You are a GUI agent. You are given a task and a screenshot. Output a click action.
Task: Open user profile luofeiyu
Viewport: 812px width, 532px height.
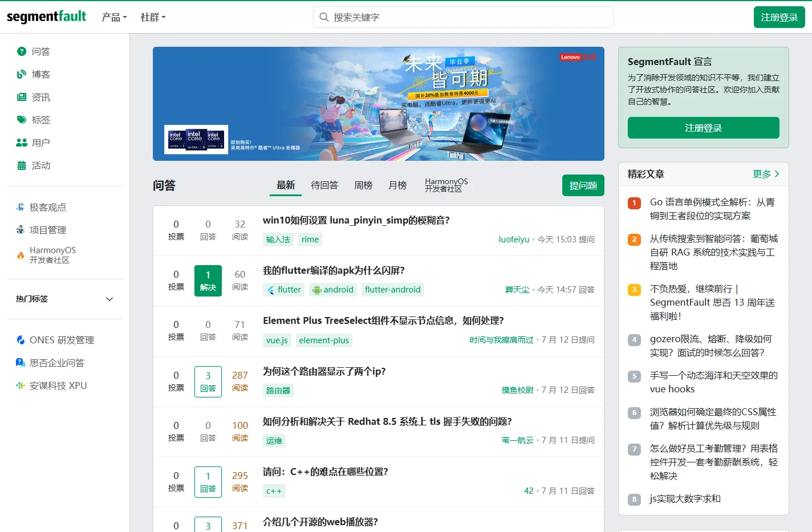click(x=514, y=239)
